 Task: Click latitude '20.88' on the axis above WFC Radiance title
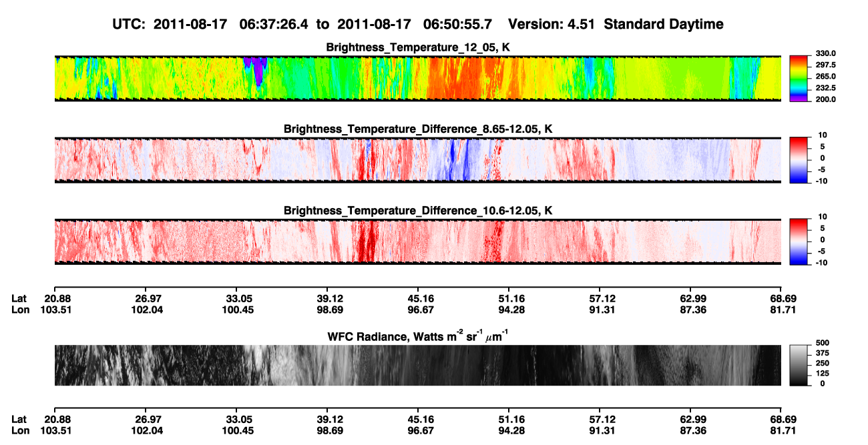pyautogui.click(x=57, y=298)
